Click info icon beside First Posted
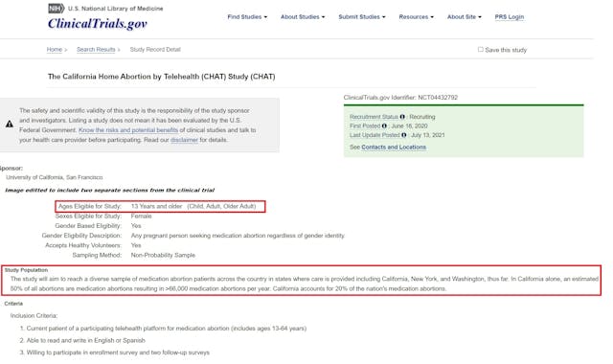The image size is (613, 364). click(x=384, y=125)
